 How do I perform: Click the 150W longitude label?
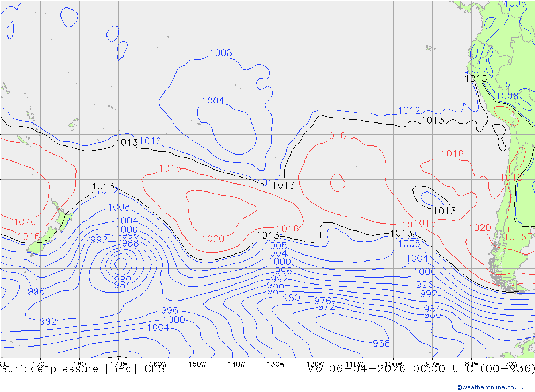(197, 364)
